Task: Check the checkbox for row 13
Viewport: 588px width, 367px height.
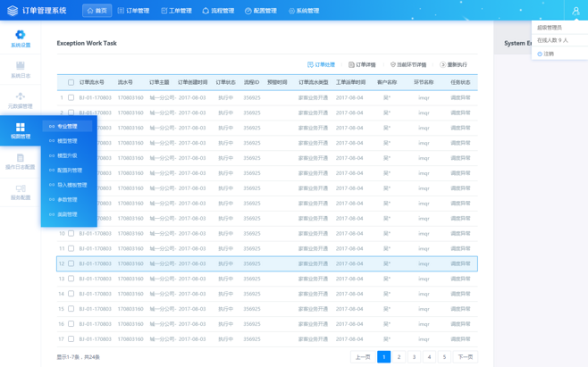Action: coord(71,279)
